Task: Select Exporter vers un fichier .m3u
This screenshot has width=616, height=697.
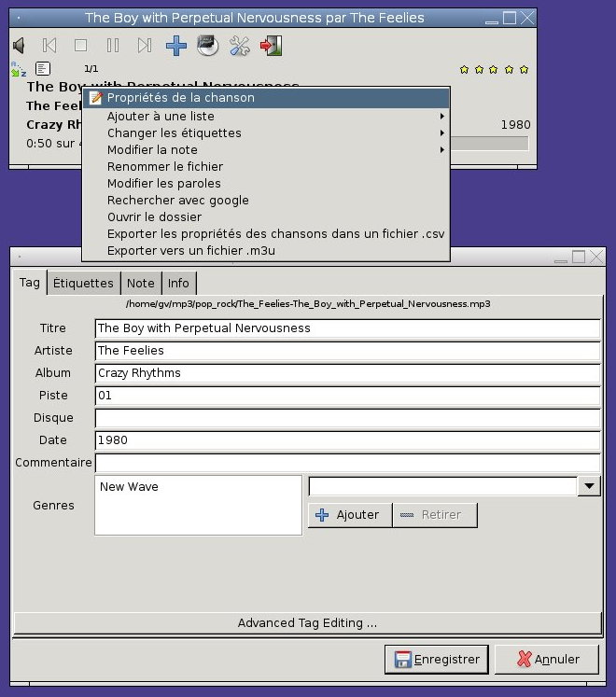Action: [266, 251]
